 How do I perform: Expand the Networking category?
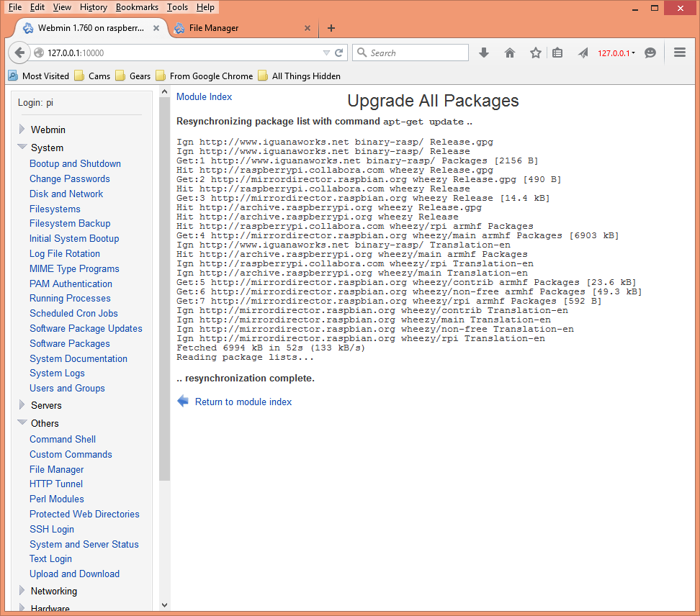[x=22, y=590]
